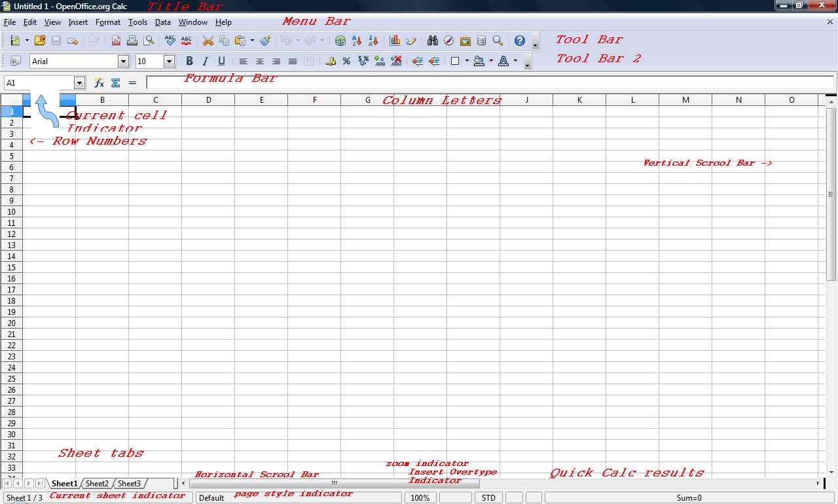Image resolution: width=838 pixels, height=504 pixels.
Task: Open Page Preview
Action: click(149, 41)
